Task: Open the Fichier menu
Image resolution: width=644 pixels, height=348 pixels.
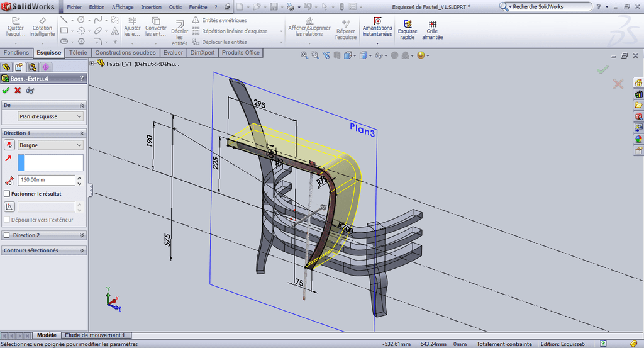Action: click(74, 7)
